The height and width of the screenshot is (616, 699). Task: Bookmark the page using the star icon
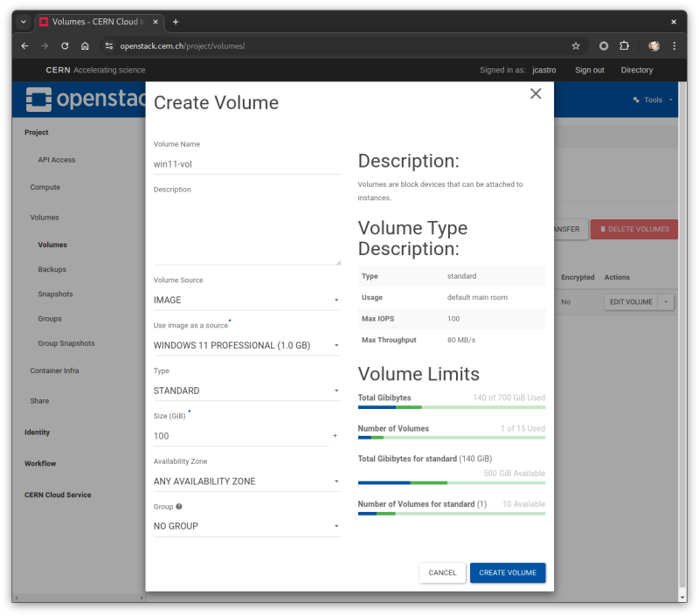click(x=576, y=45)
